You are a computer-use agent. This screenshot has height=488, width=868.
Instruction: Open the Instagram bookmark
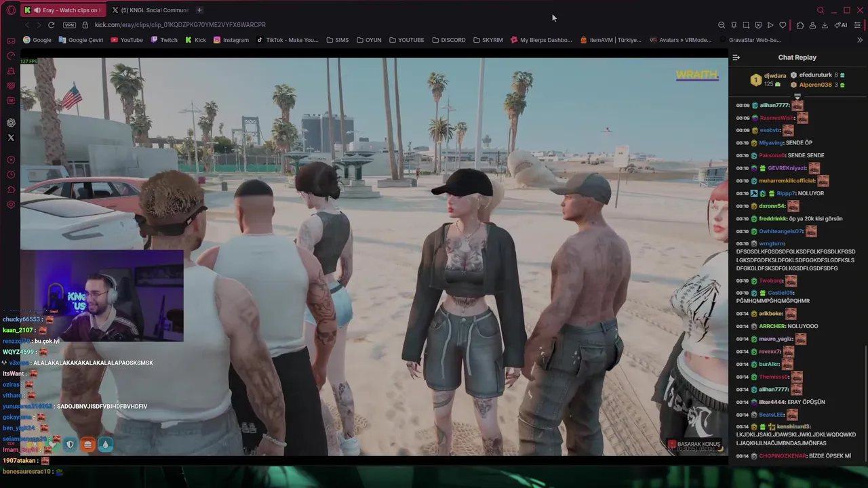[x=231, y=40]
